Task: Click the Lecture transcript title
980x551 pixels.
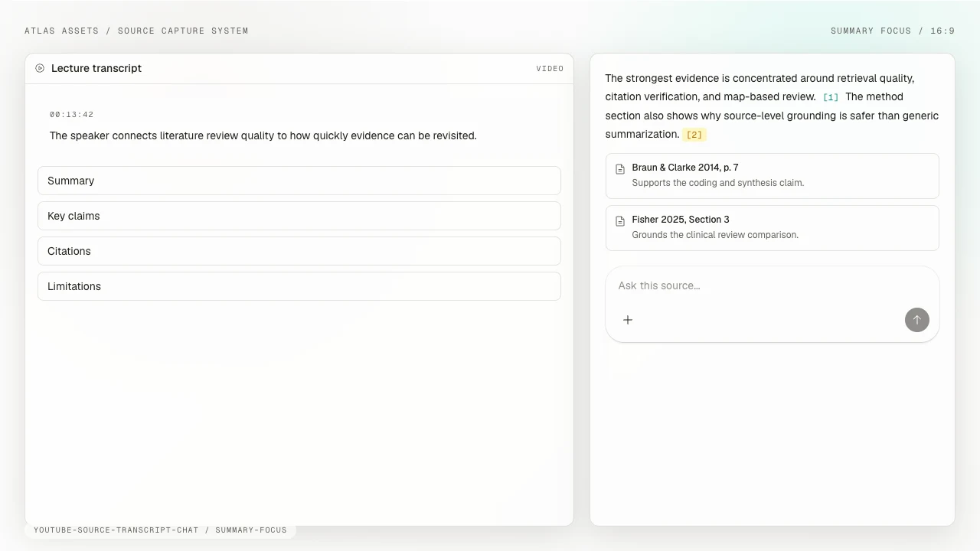Action: click(x=96, y=68)
